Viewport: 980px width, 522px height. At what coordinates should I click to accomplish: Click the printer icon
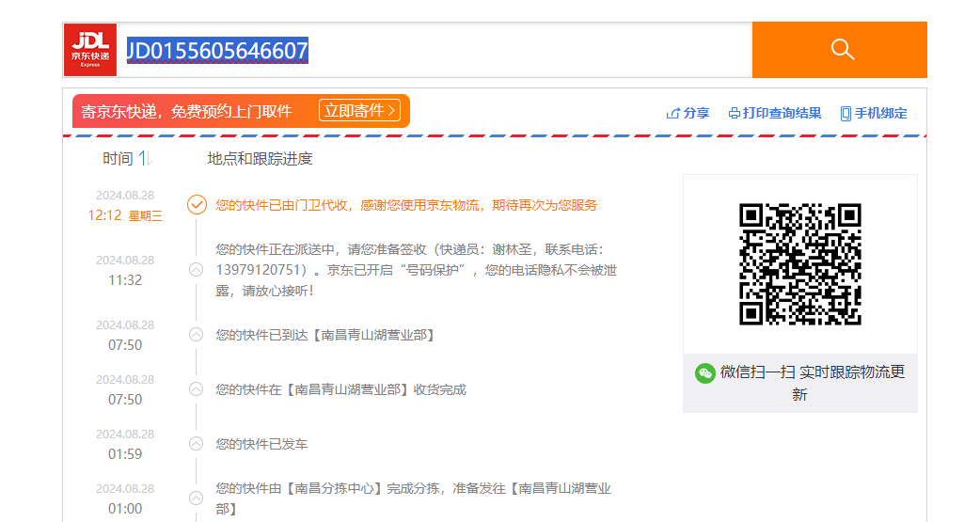(735, 113)
